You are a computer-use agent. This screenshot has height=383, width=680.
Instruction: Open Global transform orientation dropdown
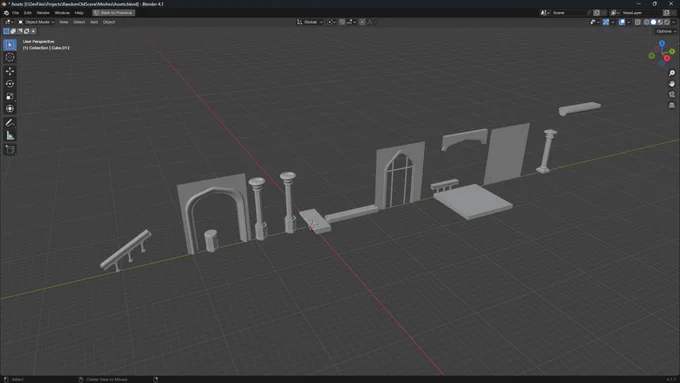tap(310, 22)
